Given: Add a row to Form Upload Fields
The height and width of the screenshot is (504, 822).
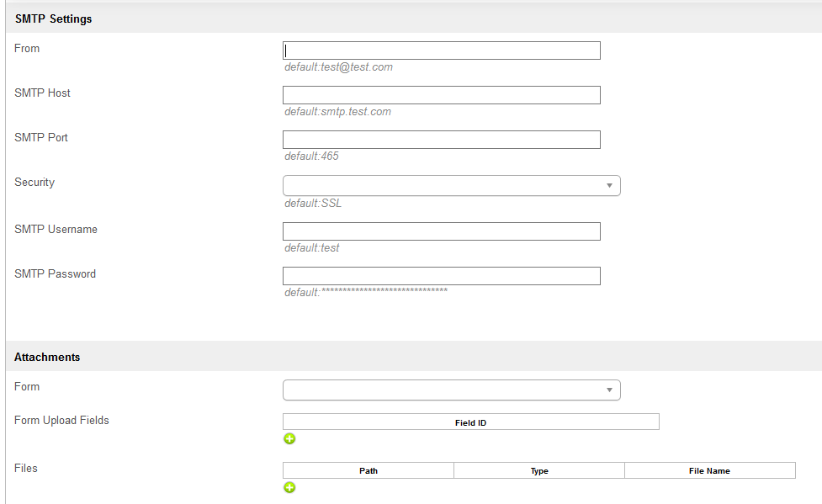Looking at the screenshot, I should [289, 438].
